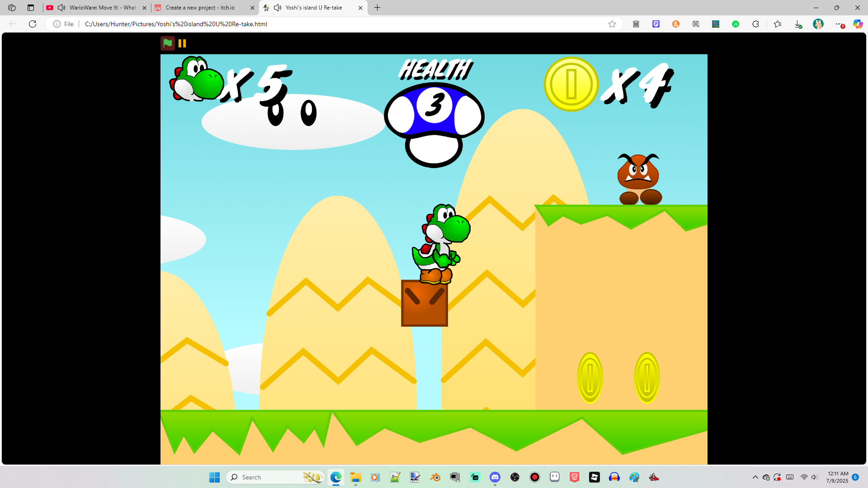
Task: Click the Yoshi character standing on the block
Action: (x=441, y=244)
